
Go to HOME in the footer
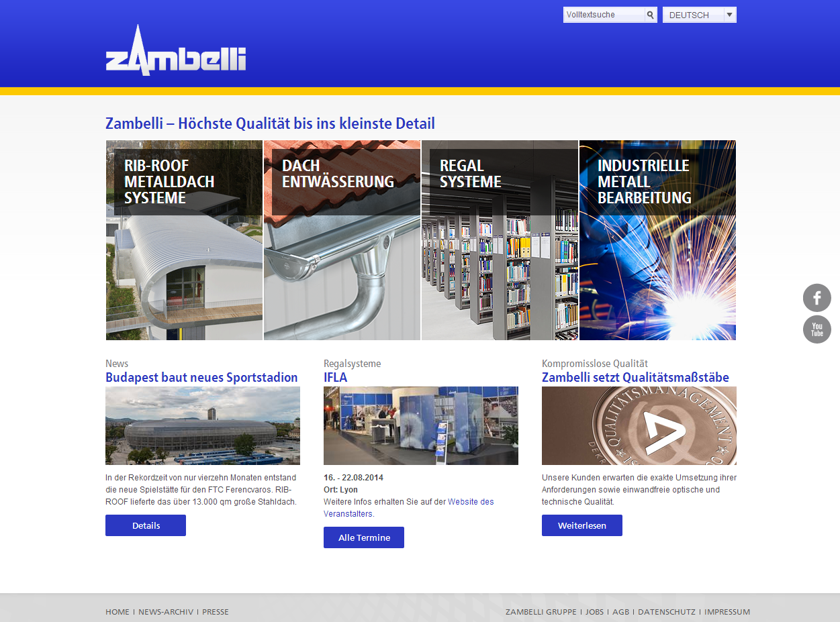pos(118,612)
